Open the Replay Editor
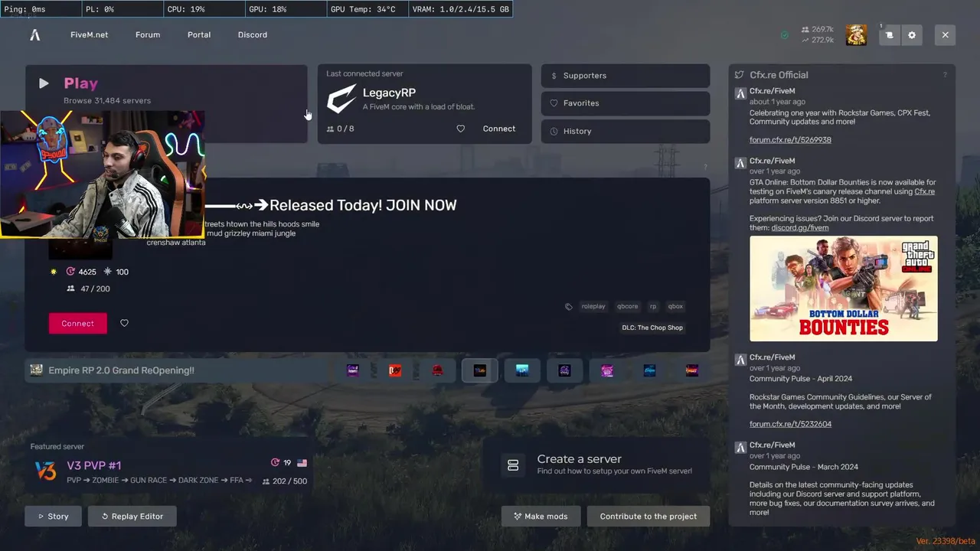This screenshot has width=980, height=551. point(132,516)
